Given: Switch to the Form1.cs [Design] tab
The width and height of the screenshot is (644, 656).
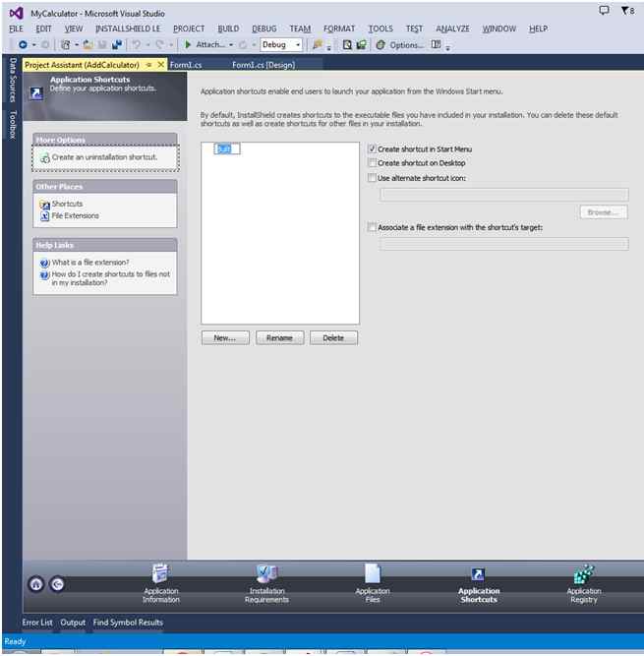Looking at the screenshot, I should point(263,65).
